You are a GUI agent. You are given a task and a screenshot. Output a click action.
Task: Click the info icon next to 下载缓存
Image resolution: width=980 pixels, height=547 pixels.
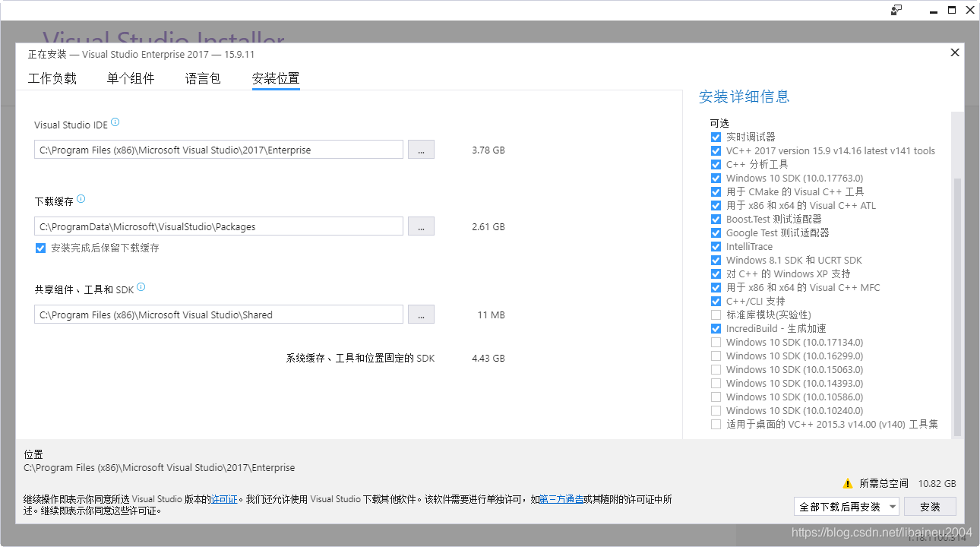point(81,199)
